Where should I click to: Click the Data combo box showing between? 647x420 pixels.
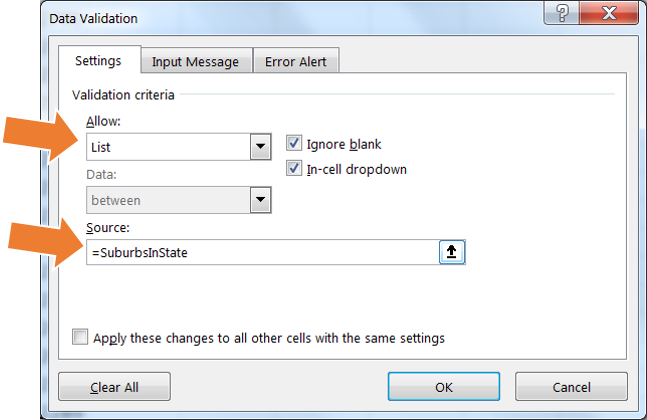179,200
